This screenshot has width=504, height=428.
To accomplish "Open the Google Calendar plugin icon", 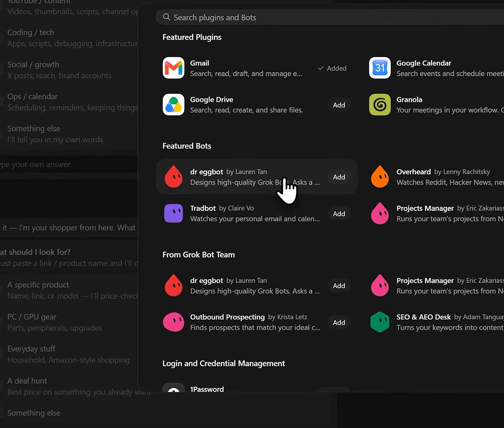I will pos(380,68).
